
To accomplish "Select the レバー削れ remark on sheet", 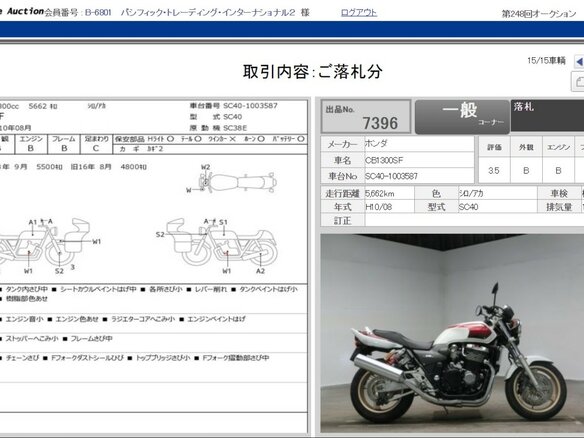I will pos(210,289).
